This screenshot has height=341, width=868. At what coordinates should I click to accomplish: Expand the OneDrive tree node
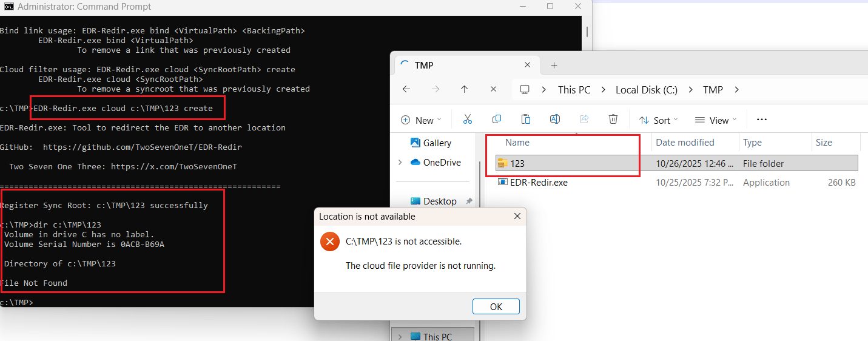(400, 163)
